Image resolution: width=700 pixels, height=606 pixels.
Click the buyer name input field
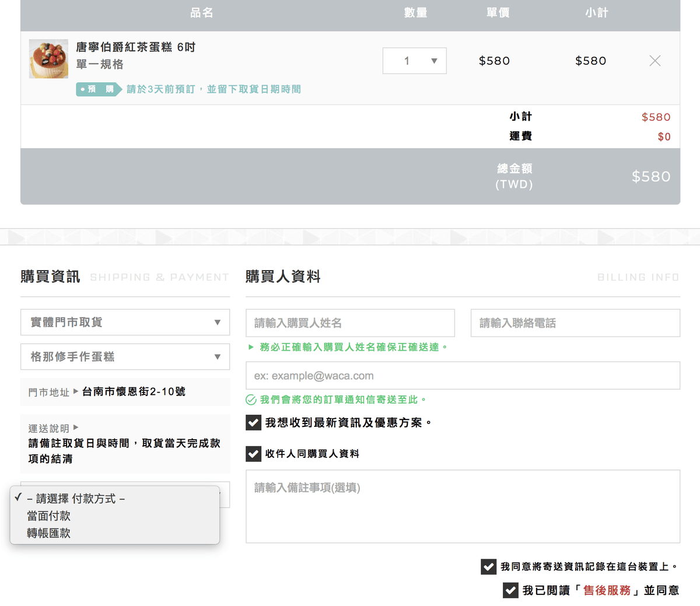click(x=350, y=323)
